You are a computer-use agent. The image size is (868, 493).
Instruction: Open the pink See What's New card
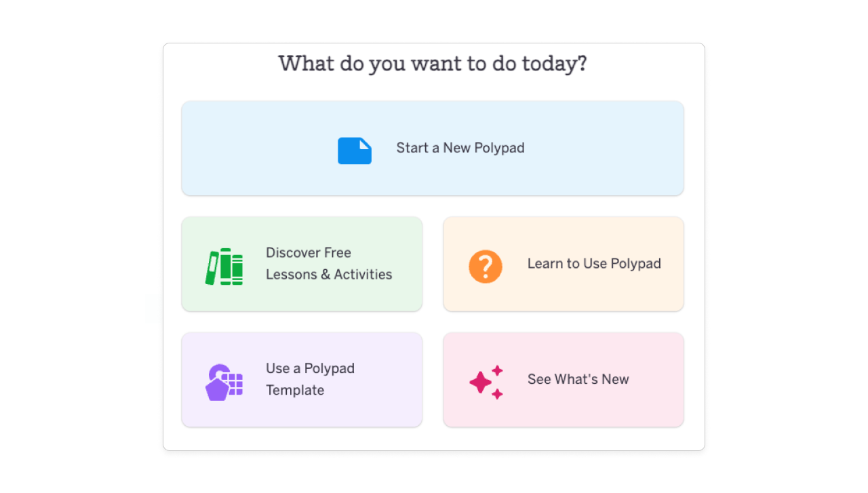pos(563,407)
